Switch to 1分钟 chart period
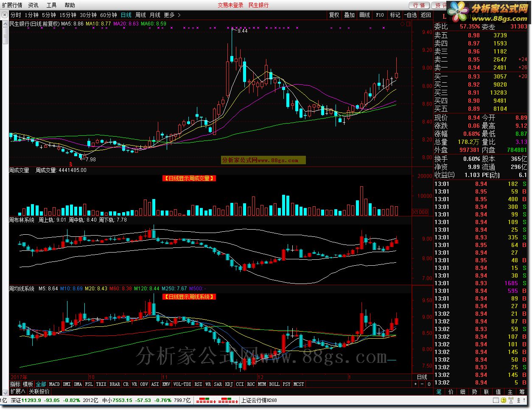 click(31, 15)
